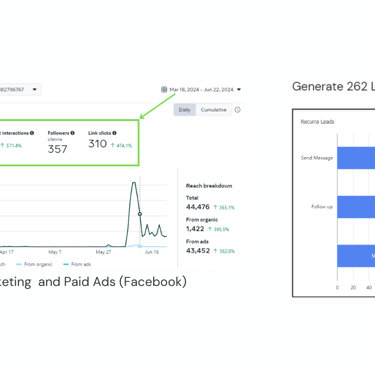Expand the account selector dropdown arrow
Viewport: 375px width, 366px height.
click(34, 89)
